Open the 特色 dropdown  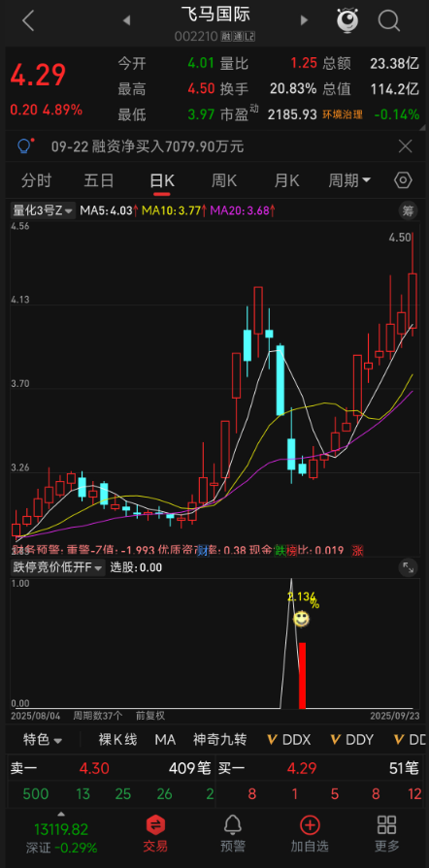42,740
